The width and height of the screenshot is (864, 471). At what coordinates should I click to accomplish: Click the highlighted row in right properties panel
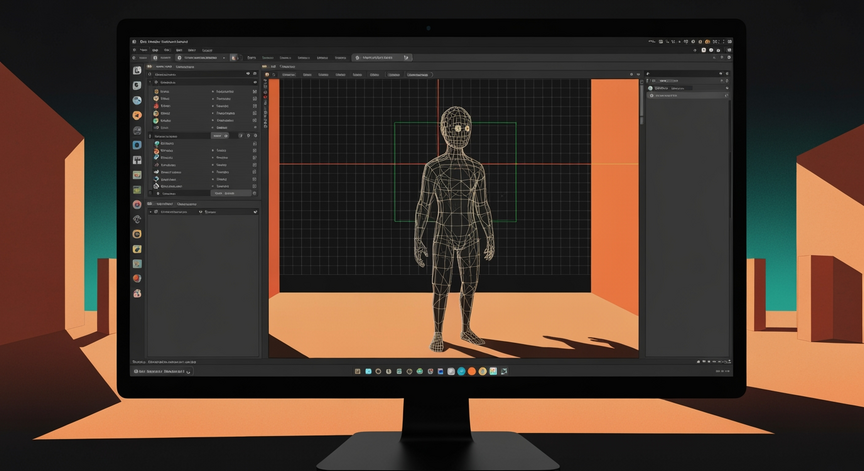coord(688,96)
